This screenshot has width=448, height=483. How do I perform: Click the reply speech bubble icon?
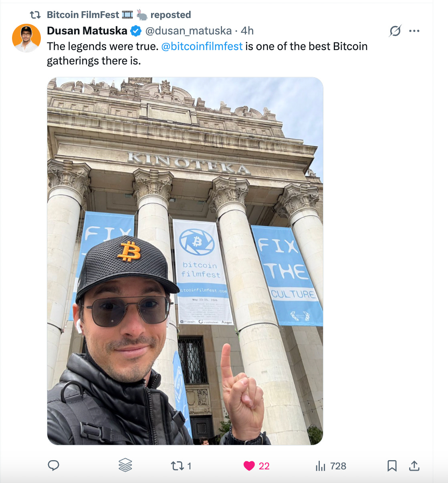tap(53, 465)
